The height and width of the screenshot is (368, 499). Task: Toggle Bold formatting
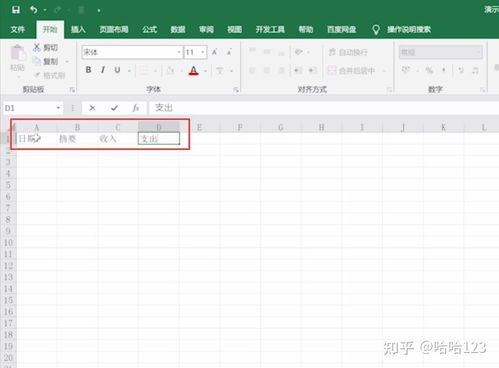point(88,70)
